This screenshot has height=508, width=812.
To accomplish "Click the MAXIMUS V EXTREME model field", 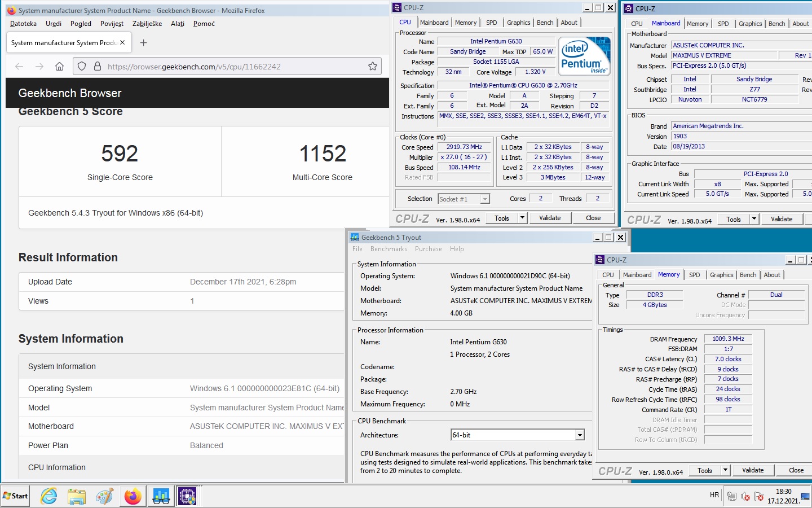I will [723, 55].
